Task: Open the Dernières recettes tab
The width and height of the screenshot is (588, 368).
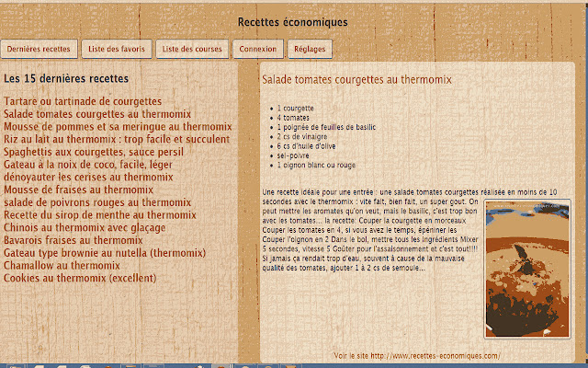Action: point(39,49)
